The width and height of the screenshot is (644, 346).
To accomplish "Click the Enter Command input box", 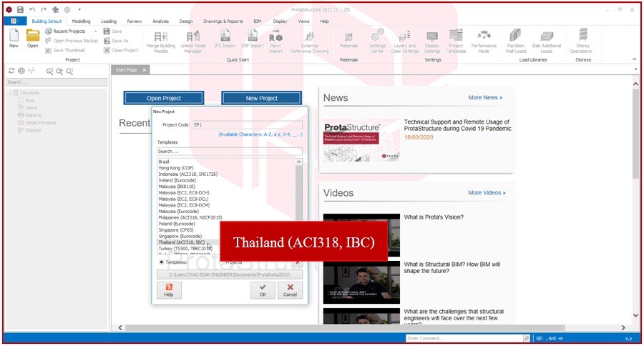I will click(464, 338).
